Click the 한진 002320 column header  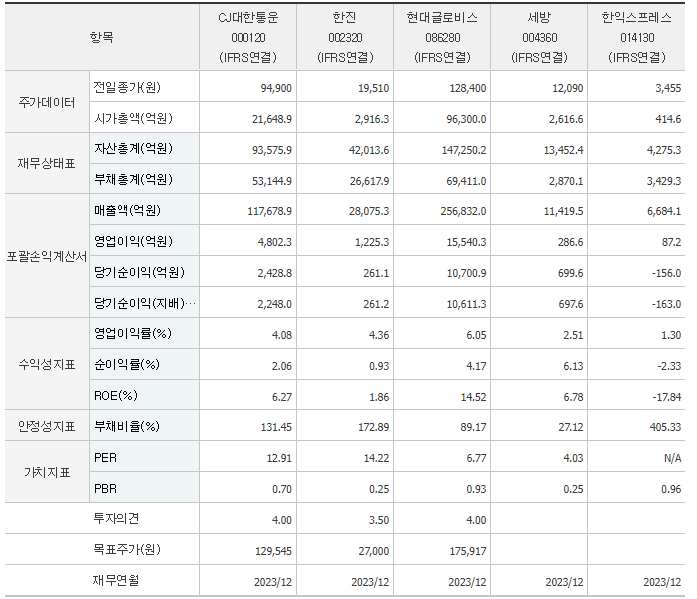[x=345, y=37]
